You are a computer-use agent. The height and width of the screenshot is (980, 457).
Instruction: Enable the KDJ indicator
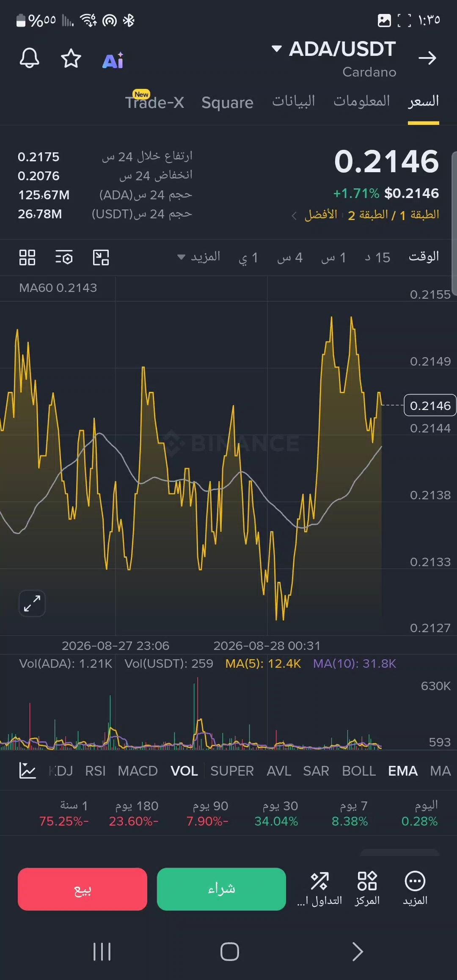61,771
